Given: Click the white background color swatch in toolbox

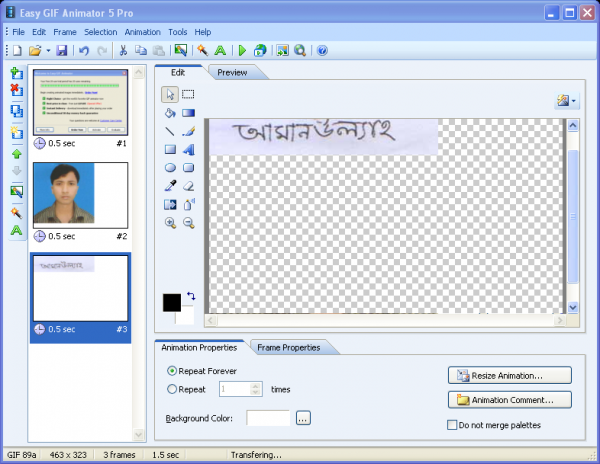Looking at the screenshot, I should [186, 316].
